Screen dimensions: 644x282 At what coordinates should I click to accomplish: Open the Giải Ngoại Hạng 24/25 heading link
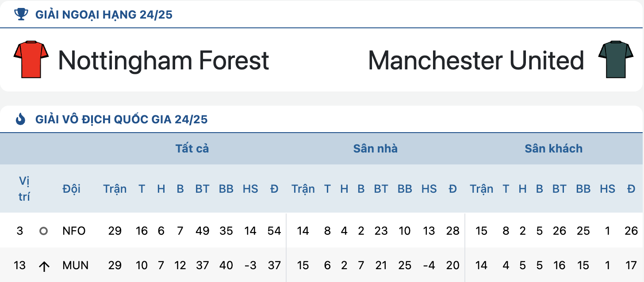[x=104, y=15]
